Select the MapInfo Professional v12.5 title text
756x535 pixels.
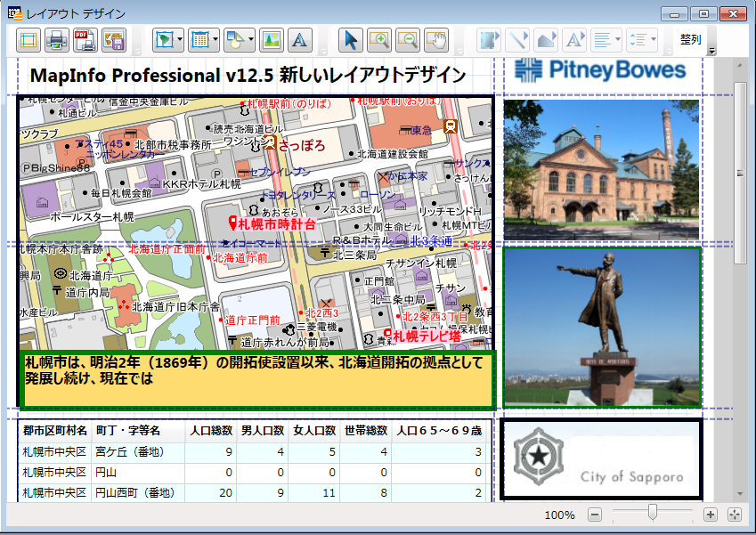(248, 75)
